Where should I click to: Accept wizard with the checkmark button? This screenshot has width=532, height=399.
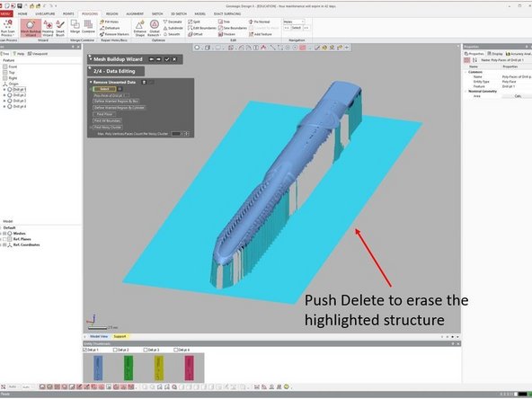point(167,59)
